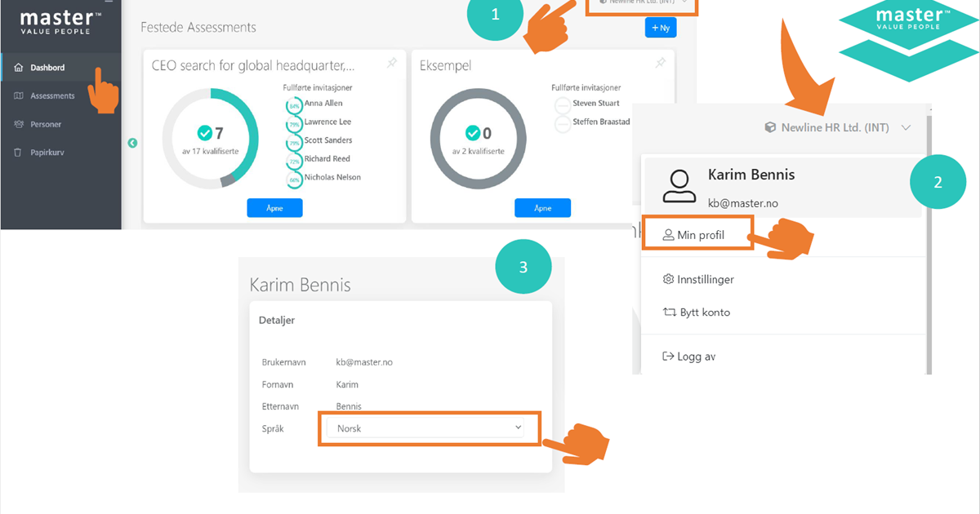Click the home icon beside Dashbord

(x=18, y=68)
